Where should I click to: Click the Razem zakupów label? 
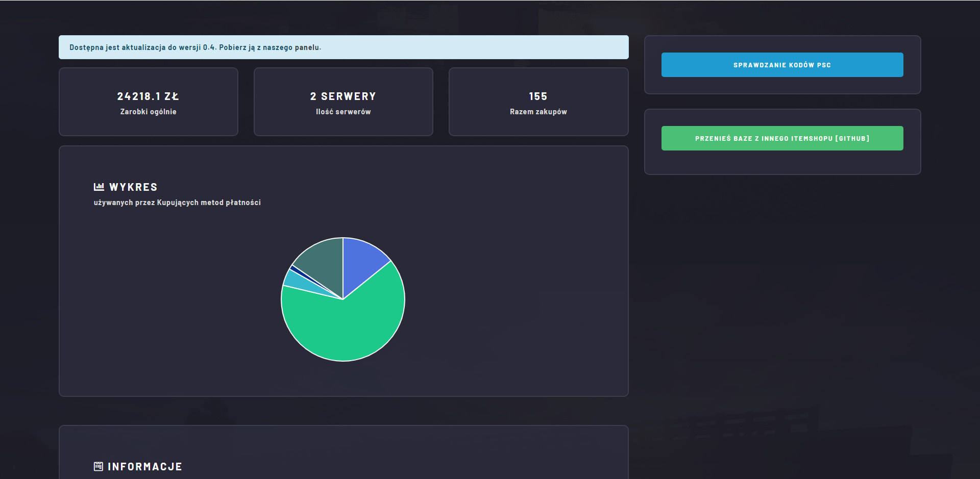point(538,112)
